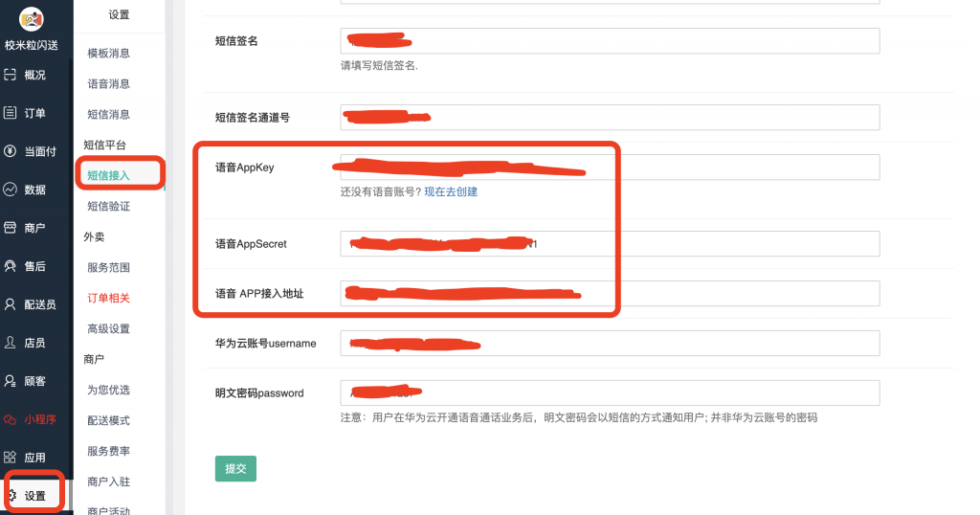Select the 店员 staff icon
Image resolution: width=980 pixels, height=515 pixels.
click(x=10, y=343)
